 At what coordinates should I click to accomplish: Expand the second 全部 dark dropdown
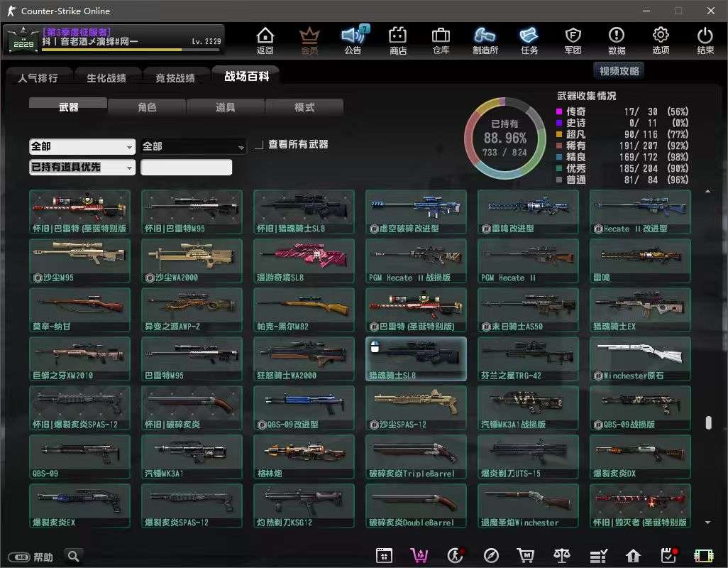click(x=193, y=147)
